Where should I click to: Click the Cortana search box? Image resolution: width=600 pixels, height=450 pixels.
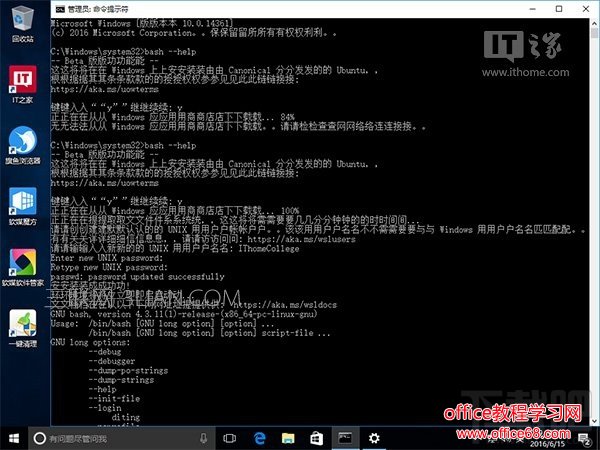click(121, 438)
